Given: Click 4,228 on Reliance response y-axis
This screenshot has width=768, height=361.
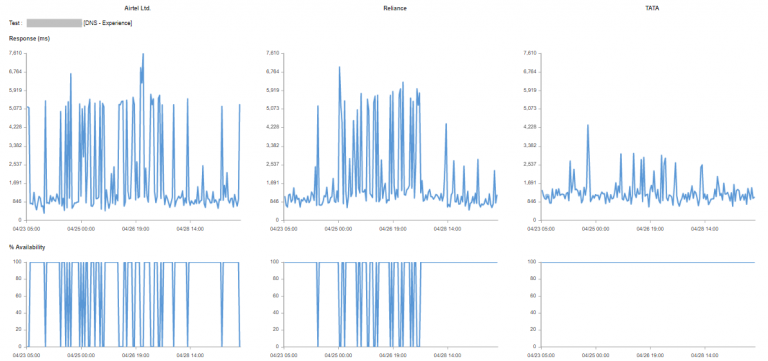Looking at the screenshot, I should (x=272, y=127).
